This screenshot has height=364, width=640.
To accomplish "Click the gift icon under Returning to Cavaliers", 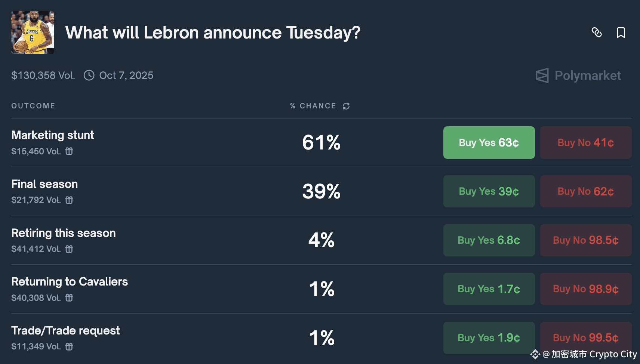I will (x=69, y=298).
